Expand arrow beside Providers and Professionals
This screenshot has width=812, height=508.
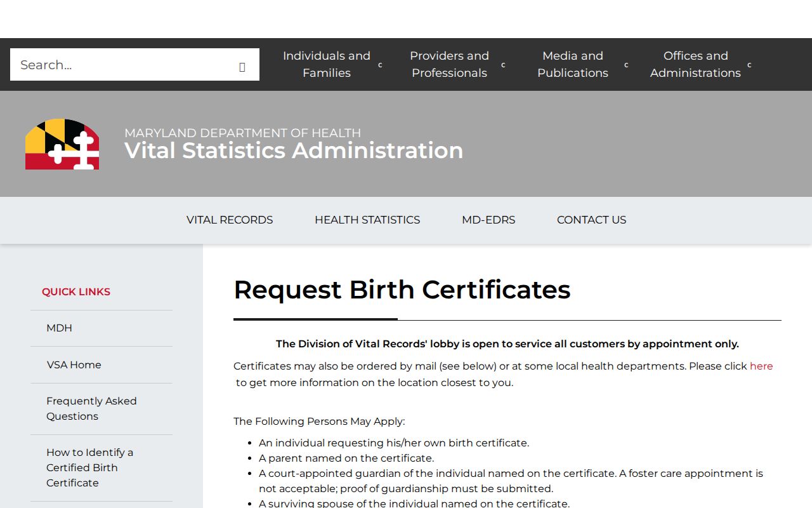pos(503,65)
